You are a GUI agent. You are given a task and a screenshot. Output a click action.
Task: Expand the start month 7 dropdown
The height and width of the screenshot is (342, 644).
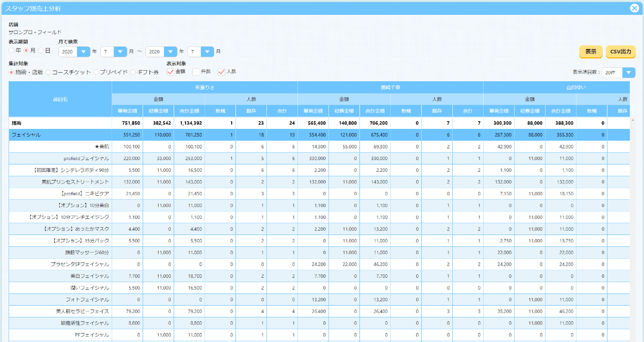click(120, 52)
